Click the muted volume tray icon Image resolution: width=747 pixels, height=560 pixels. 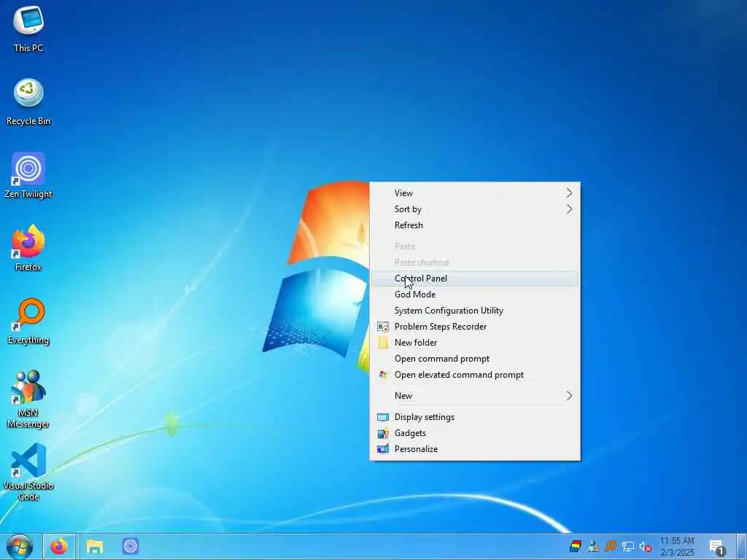pyautogui.click(x=646, y=546)
